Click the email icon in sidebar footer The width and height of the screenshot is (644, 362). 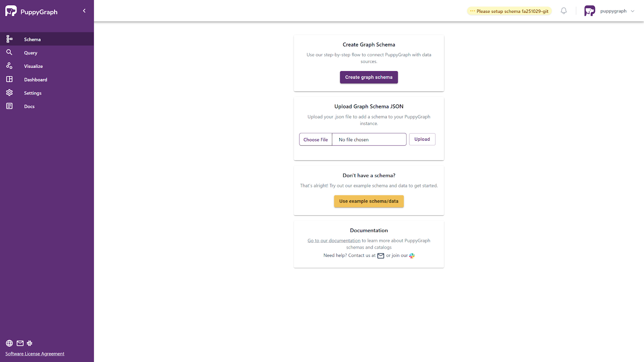[20, 343]
